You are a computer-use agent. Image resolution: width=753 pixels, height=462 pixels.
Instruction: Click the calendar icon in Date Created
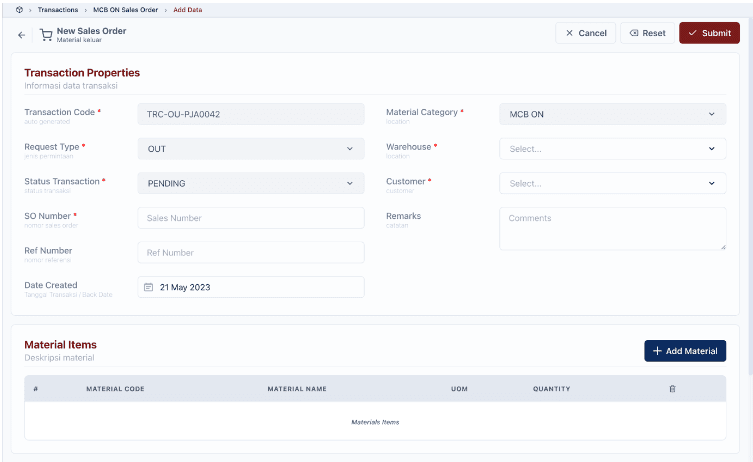point(148,287)
